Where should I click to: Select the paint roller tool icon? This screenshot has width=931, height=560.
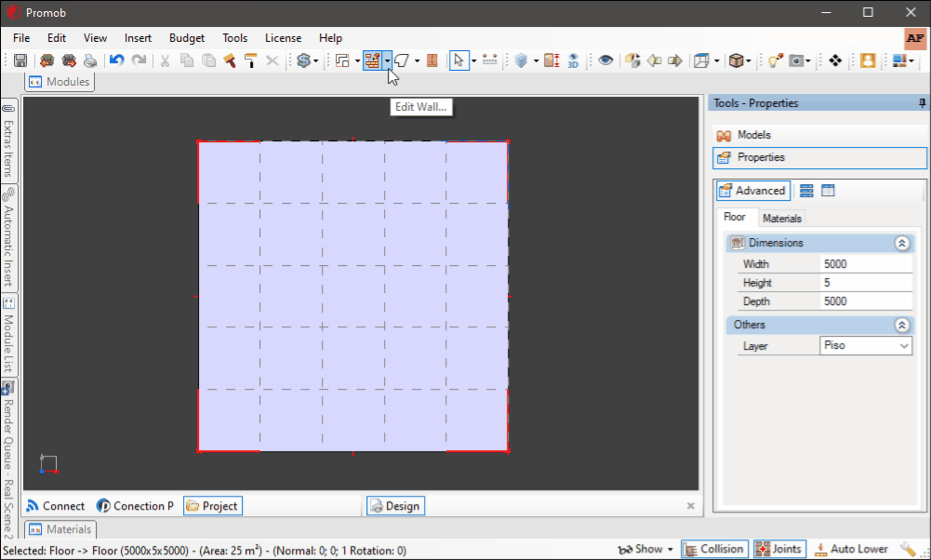[x=250, y=60]
